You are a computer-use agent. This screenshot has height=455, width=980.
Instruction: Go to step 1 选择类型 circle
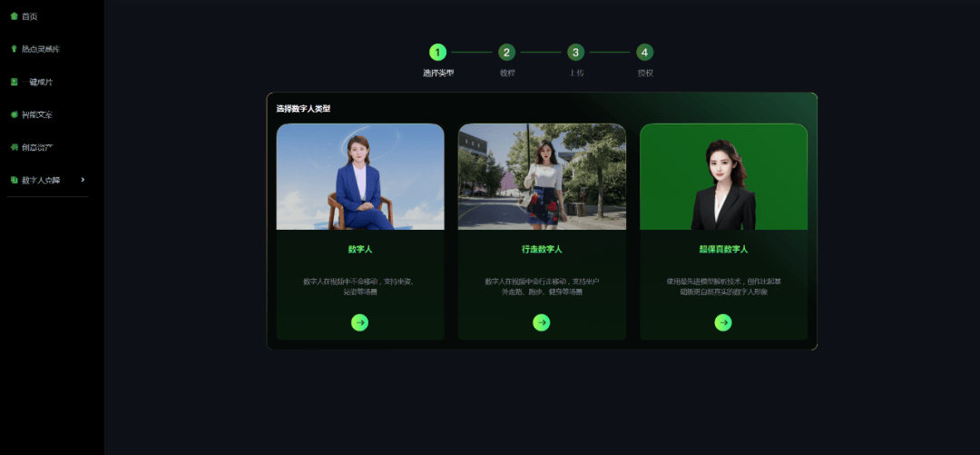[x=437, y=53]
